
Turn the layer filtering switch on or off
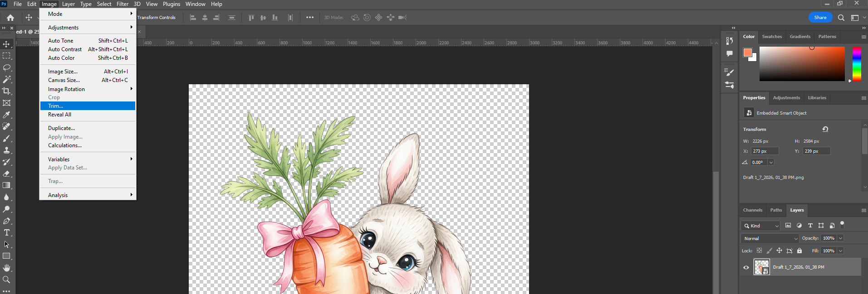(x=842, y=224)
